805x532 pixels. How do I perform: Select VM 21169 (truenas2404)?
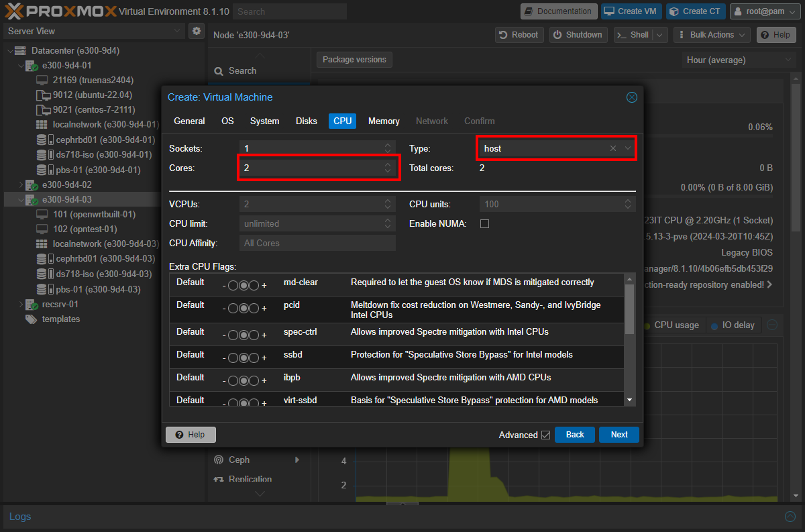coord(93,81)
